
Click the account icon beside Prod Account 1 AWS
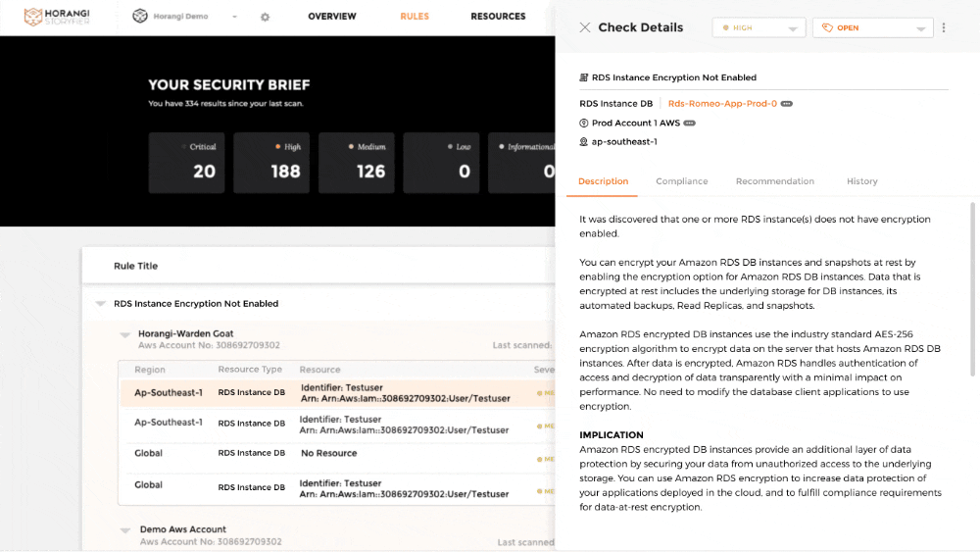click(584, 124)
